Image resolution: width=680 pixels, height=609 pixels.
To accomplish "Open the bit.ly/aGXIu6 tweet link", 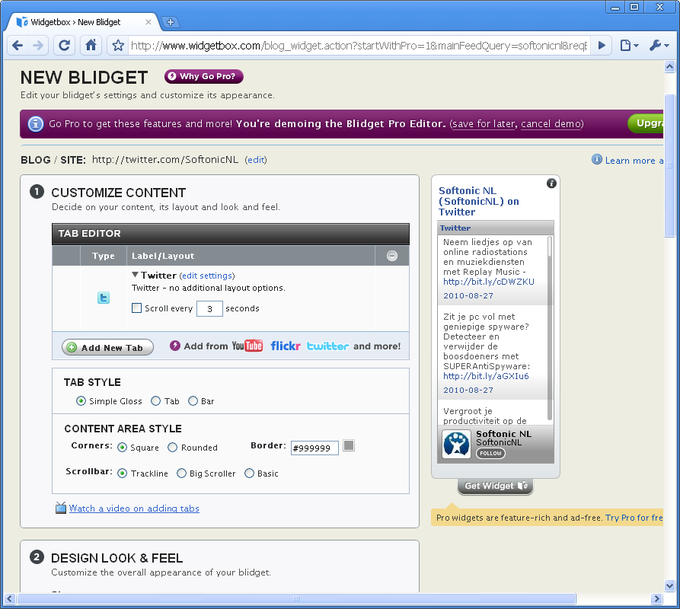I will 486,376.
